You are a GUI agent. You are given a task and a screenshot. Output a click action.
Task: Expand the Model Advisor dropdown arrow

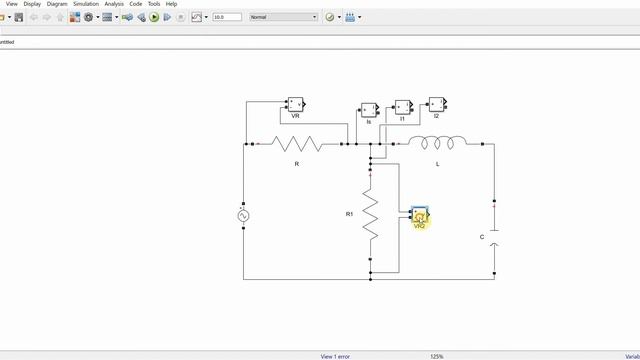[339, 17]
